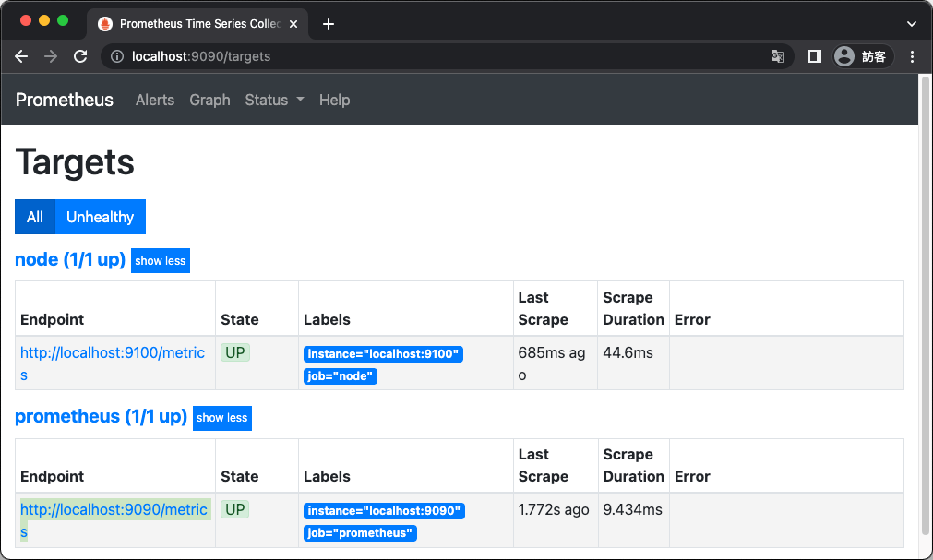Screen dimensions: 933x560
Task: Click the prometheus (1/1 up) heading
Action: 102,417
